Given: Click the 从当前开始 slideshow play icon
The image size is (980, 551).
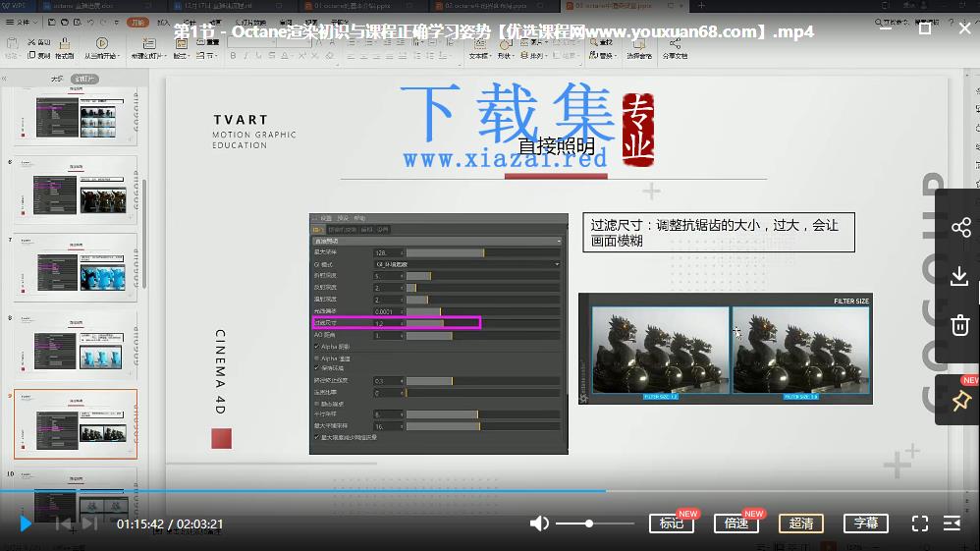Looking at the screenshot, I should (102, 43).
